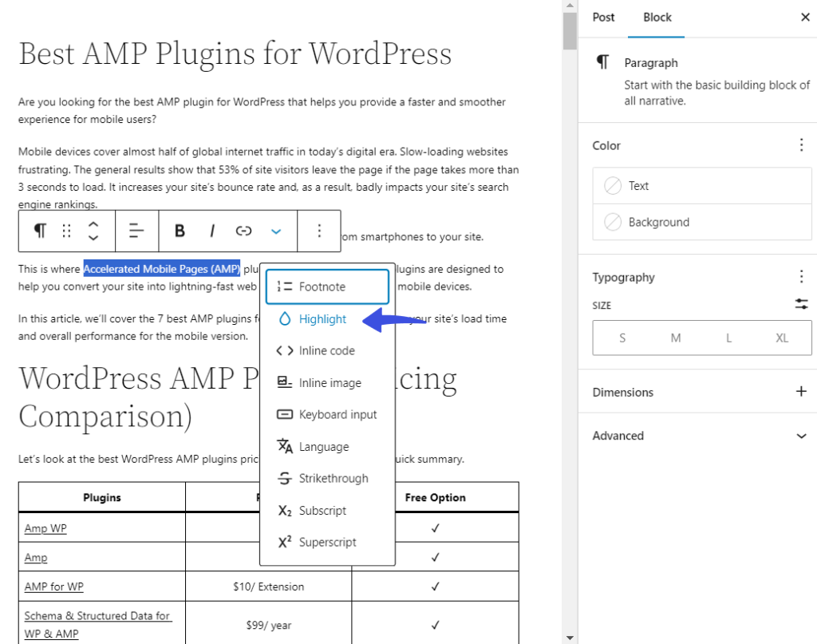The width and height of the screenshot is (817, 644).
Task: Move block down with the down chevron
Action: point(93,238)
